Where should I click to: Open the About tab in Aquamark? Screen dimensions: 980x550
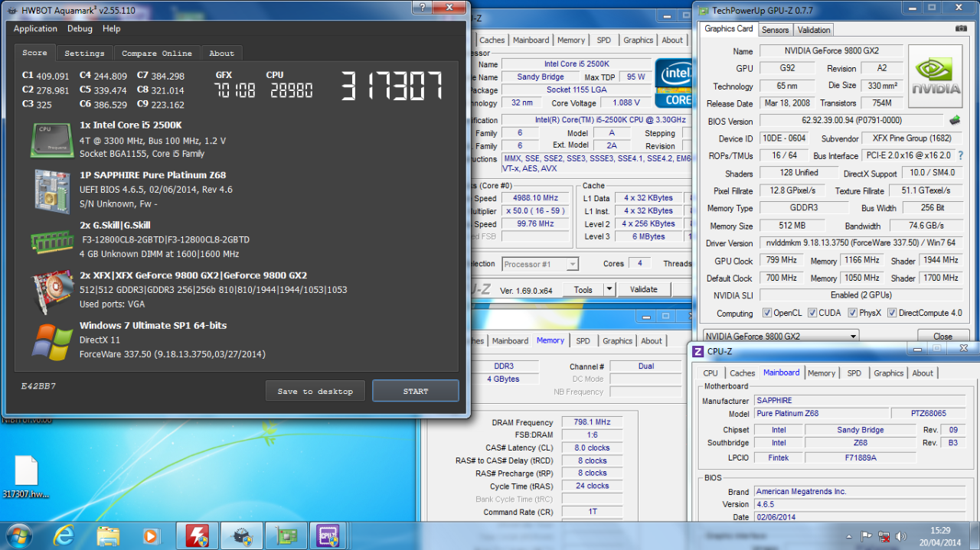coord(221,54)
